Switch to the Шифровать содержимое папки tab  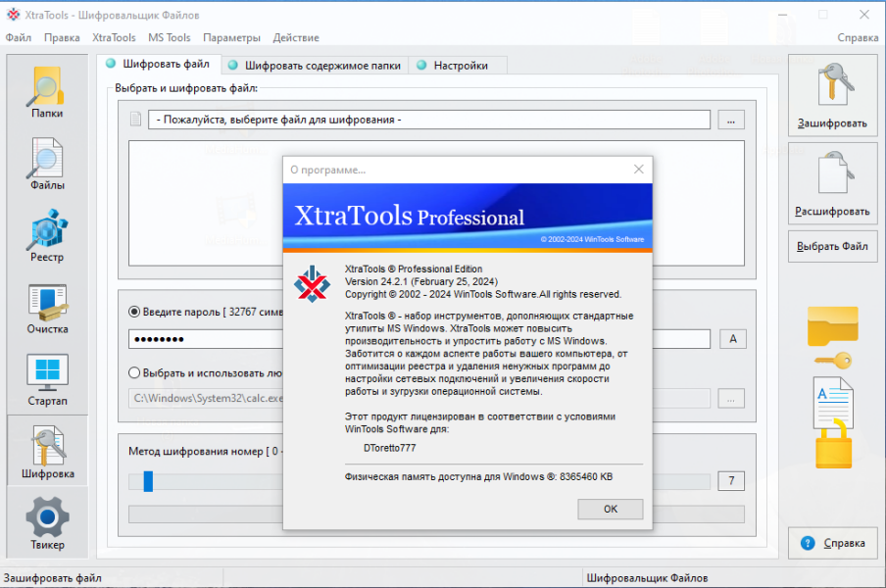(316, 66)
